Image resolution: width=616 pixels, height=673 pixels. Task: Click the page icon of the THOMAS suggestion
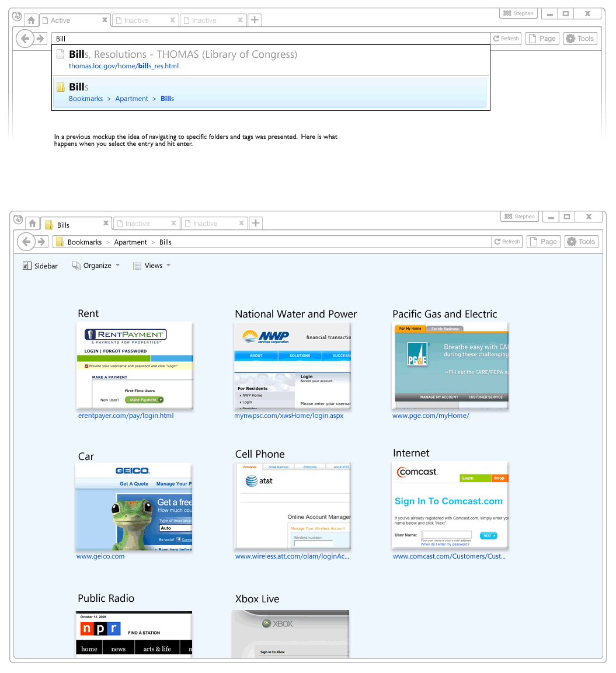(x=61, y=54)
